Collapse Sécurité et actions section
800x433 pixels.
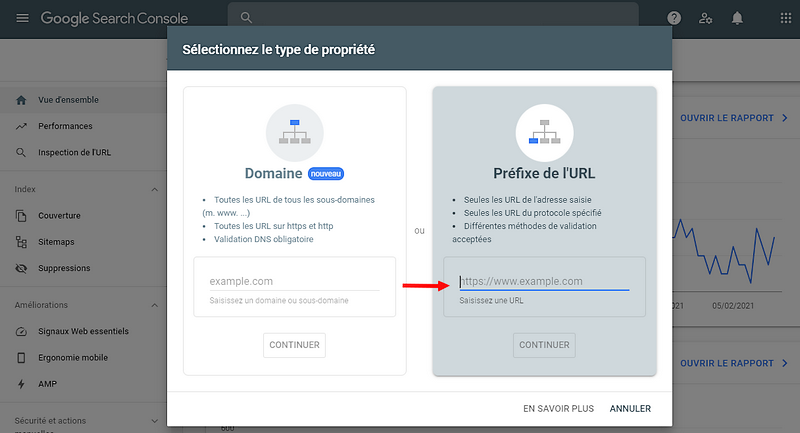154,421
